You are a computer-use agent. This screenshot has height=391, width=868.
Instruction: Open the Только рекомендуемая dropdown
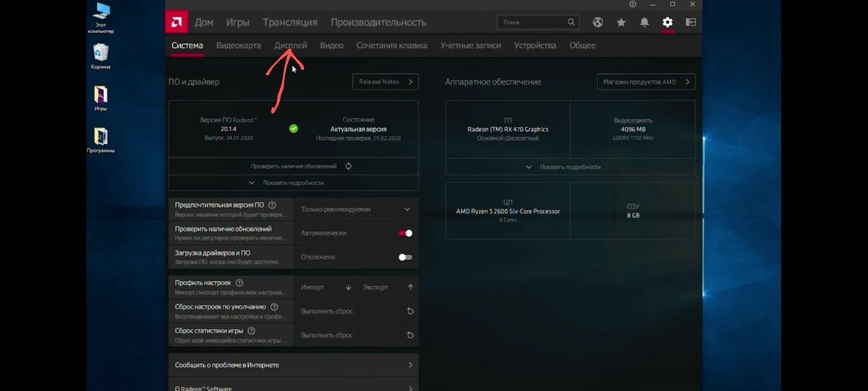pyautogui.click(x=356, y=209)
